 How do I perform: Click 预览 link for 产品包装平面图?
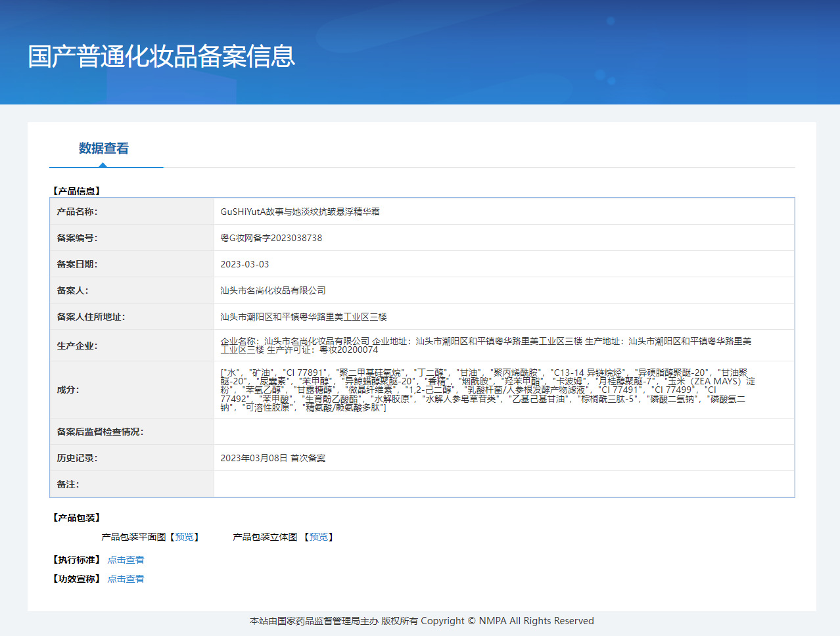pos(185,537)
